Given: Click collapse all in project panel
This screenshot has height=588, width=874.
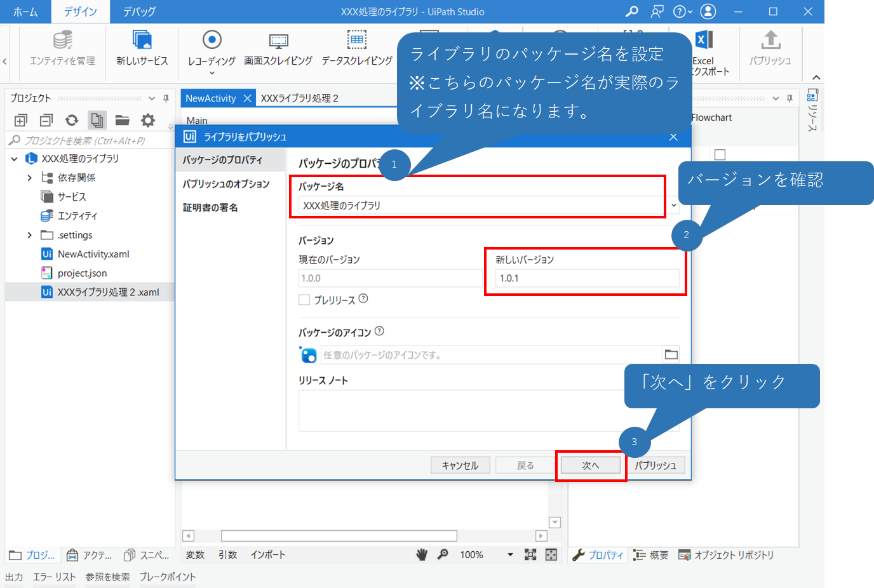Looking at the screenshot, I should (46, 120).
